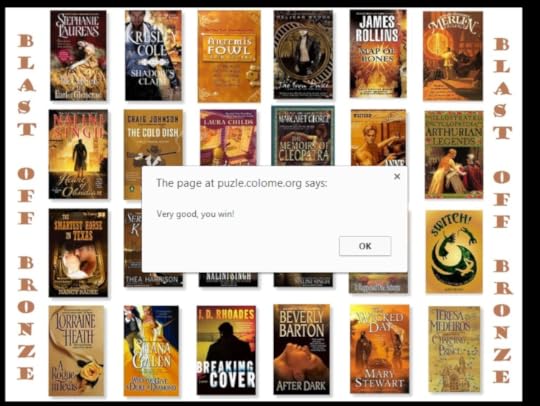Select The Memoirs of Cleopatra cover
540x406 pixels.
pos(303,136)
